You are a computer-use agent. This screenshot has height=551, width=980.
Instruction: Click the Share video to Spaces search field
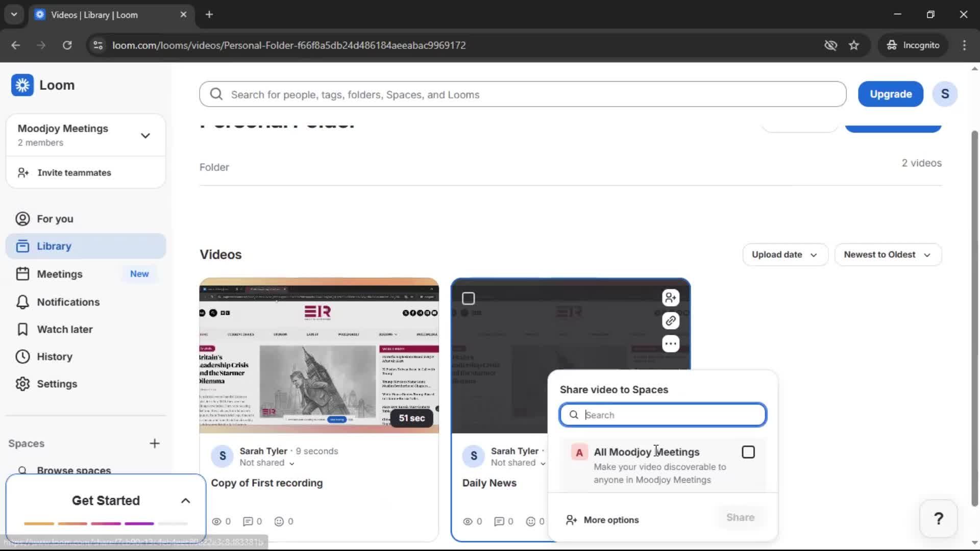click(662, 415)
